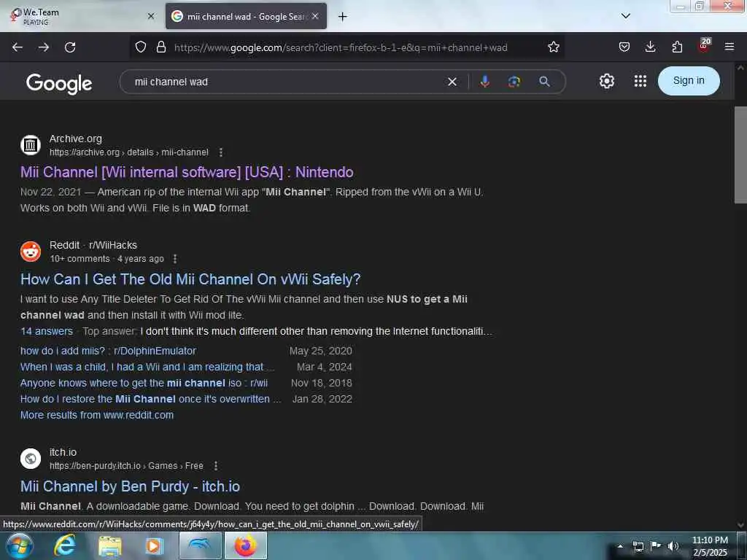Open Mii Channel by Ben Purdy itch.io link
747x560 pixels.
(130, 486)
